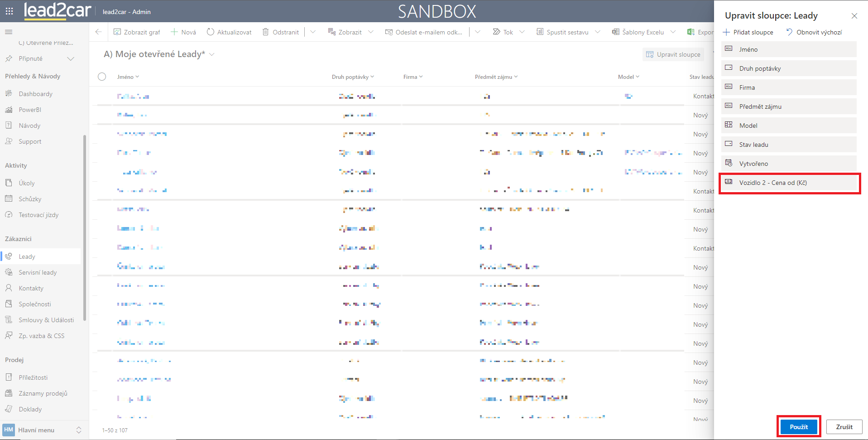Open the app launcher waffle icon
The width and height of the screenshot is (868, 440).
pos(9,11)
